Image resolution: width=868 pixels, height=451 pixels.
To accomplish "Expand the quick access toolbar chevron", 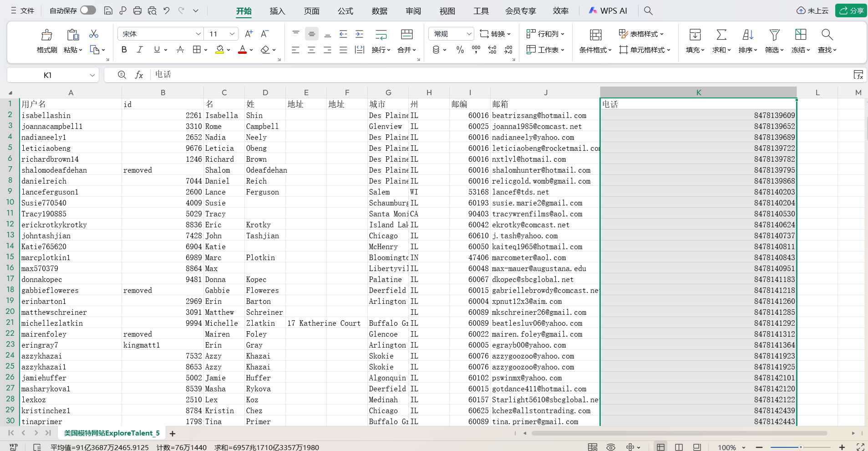I will pos(196,10).
